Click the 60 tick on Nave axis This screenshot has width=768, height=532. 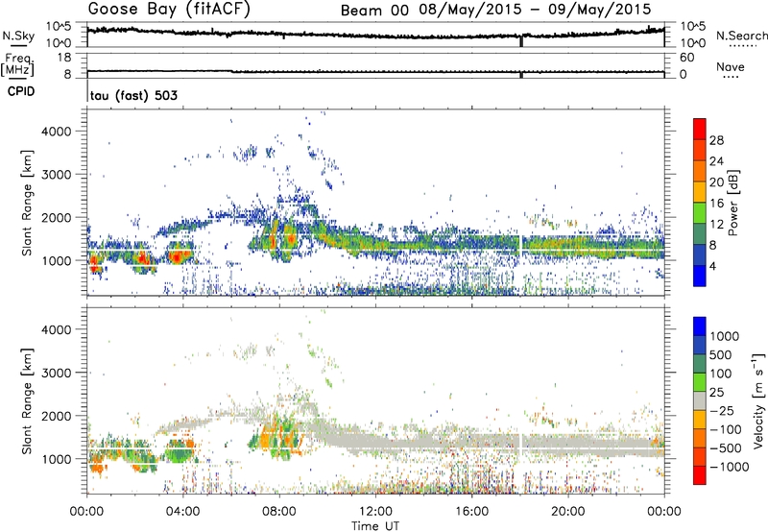[686, 58]
